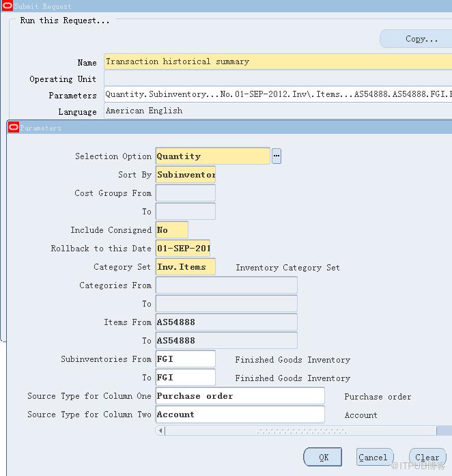
Task: Open the Selection Option list of values
Action: pyautogui.click(x=277, y=156)
